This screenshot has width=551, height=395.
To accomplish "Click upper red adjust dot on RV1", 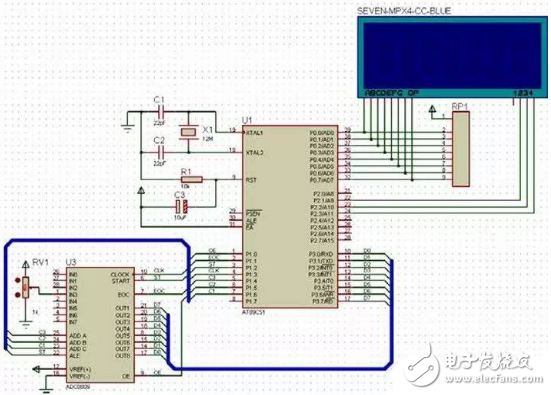I will point(17,280).
